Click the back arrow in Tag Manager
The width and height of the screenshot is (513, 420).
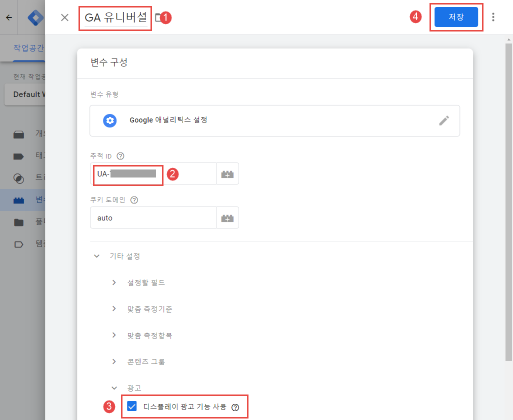click(9, 17)
